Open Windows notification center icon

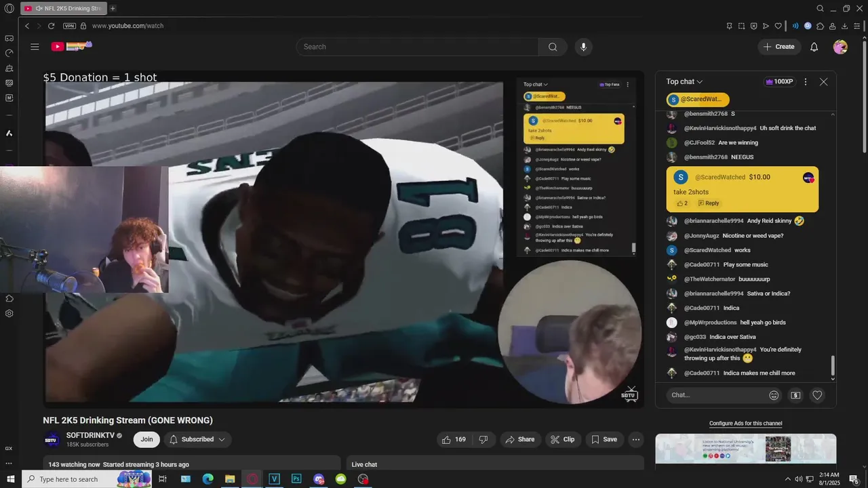click(x=854, y=479)
